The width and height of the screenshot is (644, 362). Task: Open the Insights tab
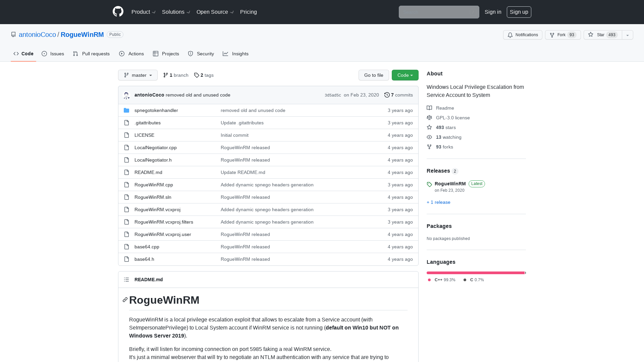235,54
